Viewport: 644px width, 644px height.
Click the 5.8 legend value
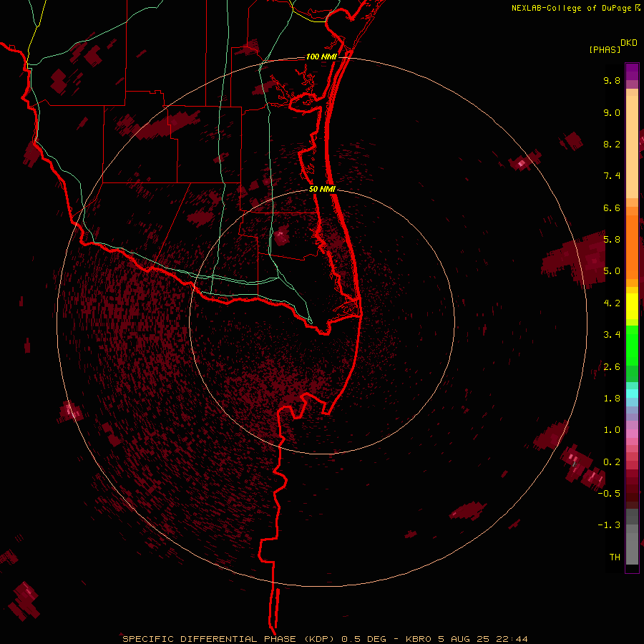point(612,240)
